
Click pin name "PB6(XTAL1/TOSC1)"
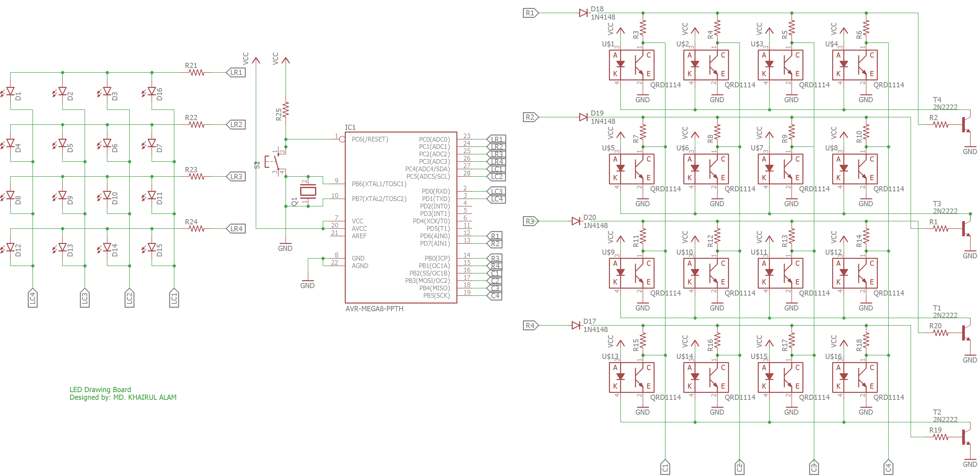click(379, 184)
